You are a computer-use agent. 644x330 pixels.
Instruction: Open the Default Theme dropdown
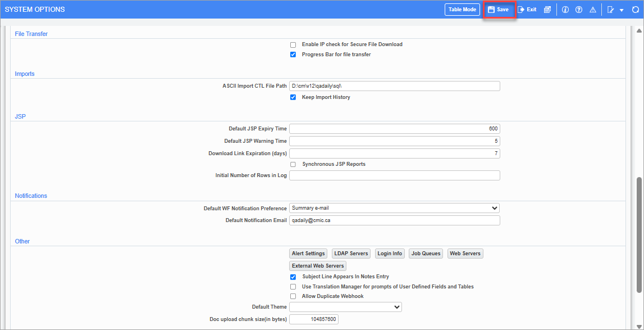pos(345,306)
